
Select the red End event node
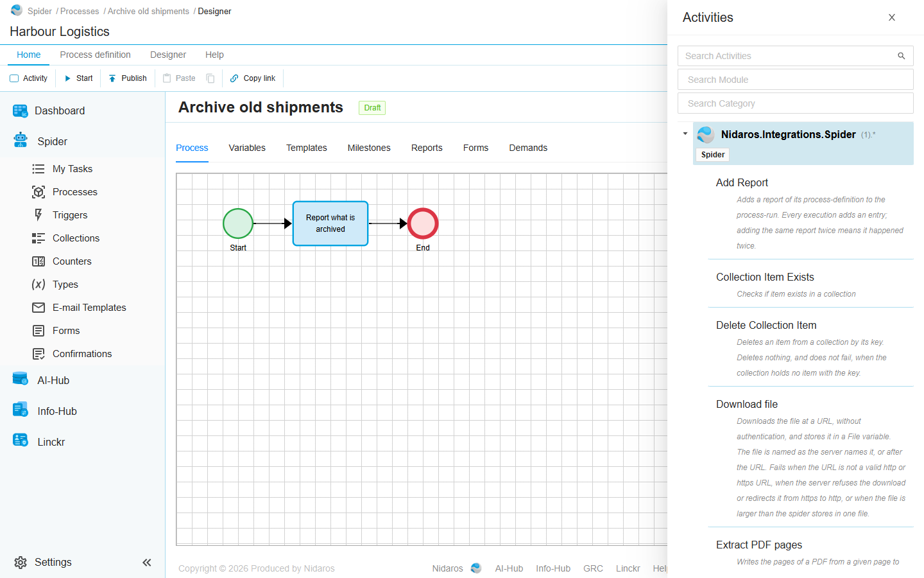[423, 223]
